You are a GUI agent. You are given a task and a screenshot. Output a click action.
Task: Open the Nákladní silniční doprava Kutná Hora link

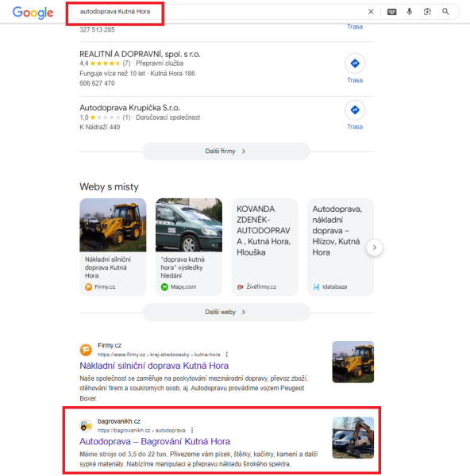[x=154, y=366]
